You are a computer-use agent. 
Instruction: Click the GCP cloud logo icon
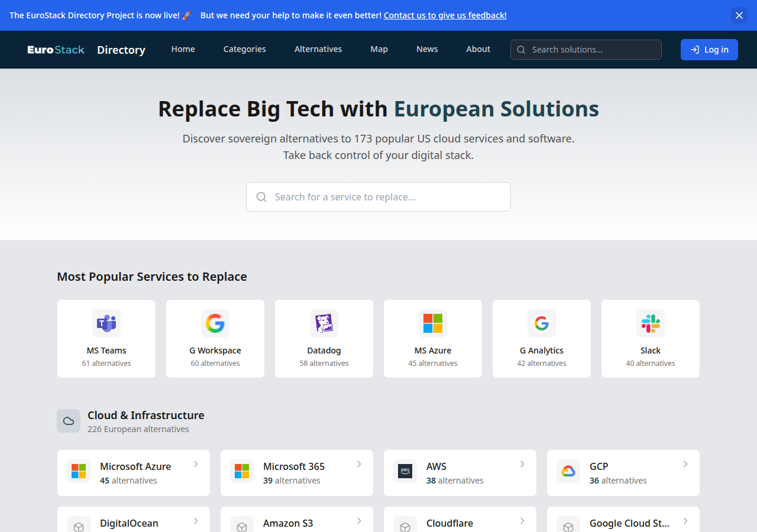tap(568, 471)
